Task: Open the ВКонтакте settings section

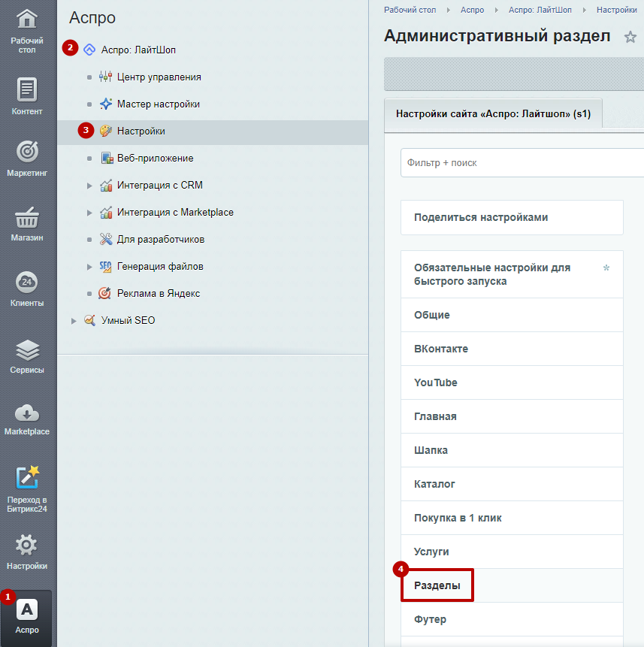Action: pyautogui.click(x=512, y=349)
